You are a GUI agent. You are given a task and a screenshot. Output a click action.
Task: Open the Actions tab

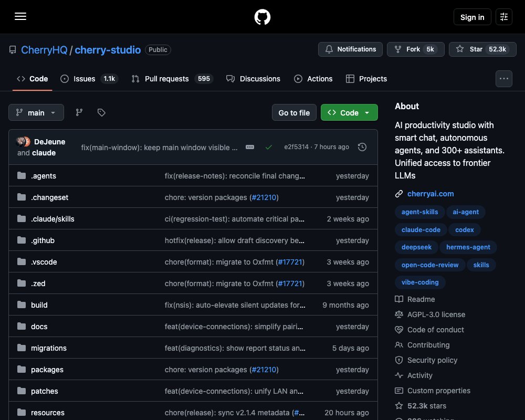click(x=313, y=79)
